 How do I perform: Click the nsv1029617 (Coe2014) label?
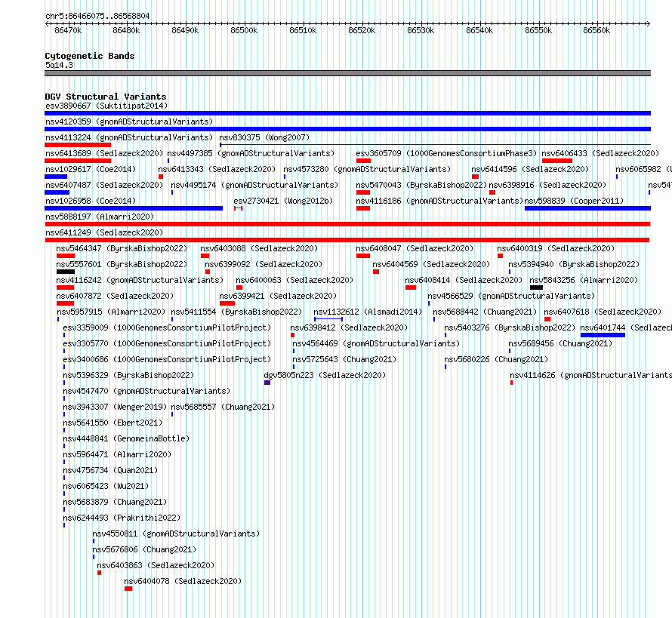coord(91,169)
